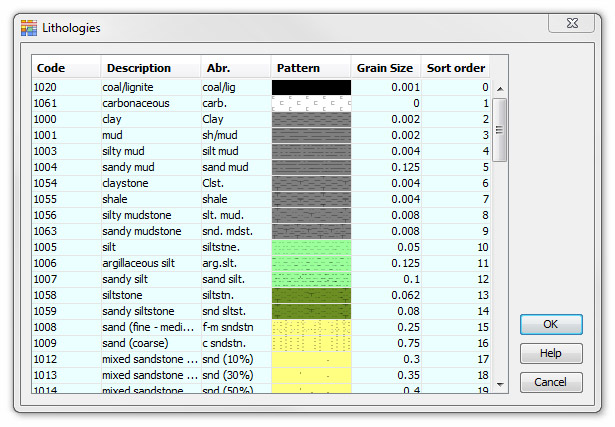The height and width of the screenshot is (427, 615).
Task: Select the black coal/lignite pattern swatch
Action: (x=311, y=87)
